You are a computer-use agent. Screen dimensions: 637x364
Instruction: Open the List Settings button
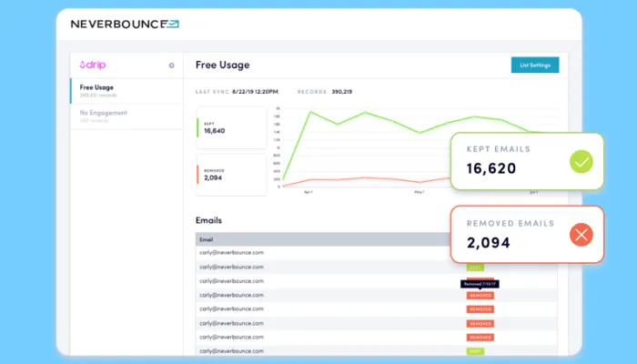coord(535,65)
